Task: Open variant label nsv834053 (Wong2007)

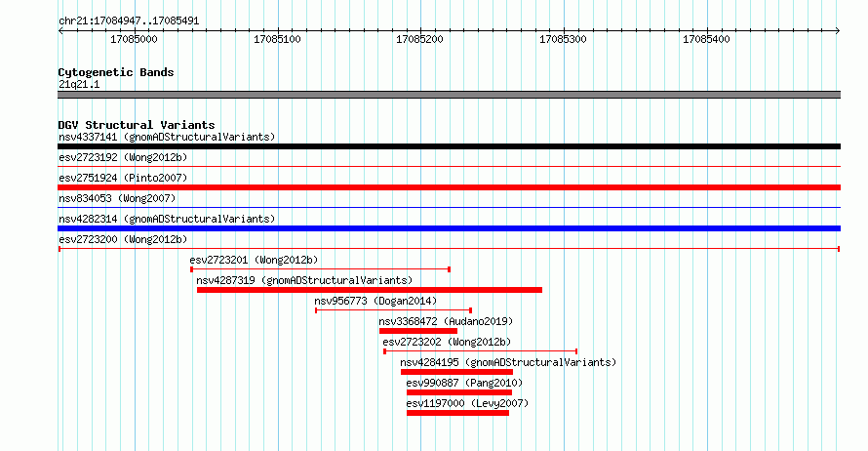Action: [117, 198]
